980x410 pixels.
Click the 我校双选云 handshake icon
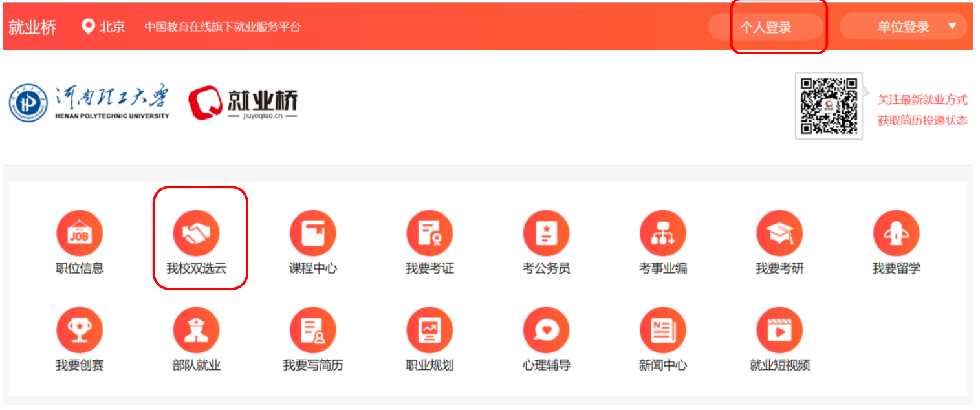[197, 233]
